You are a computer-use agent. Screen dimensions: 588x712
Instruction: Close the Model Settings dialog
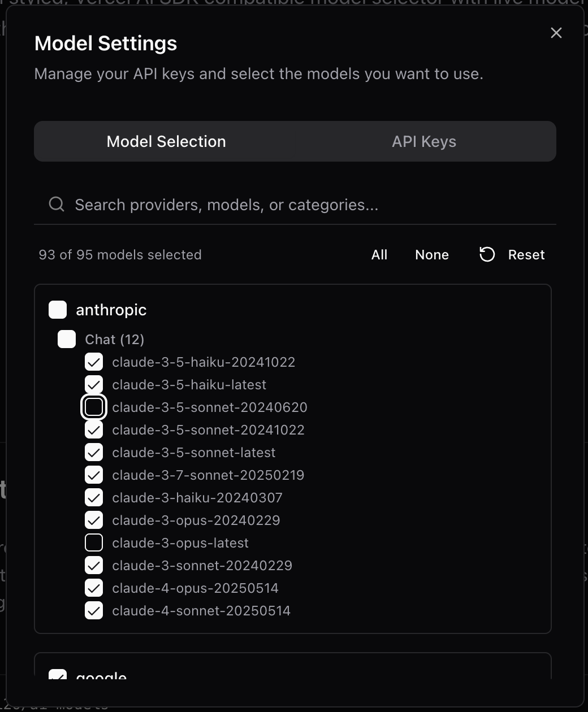pyautogui.click(x=556, y=33)
